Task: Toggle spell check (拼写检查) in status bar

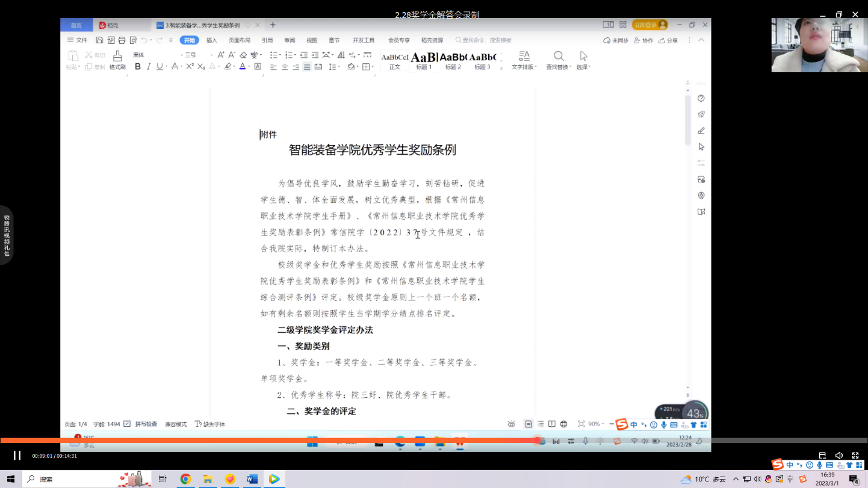Action: point(141,424)
